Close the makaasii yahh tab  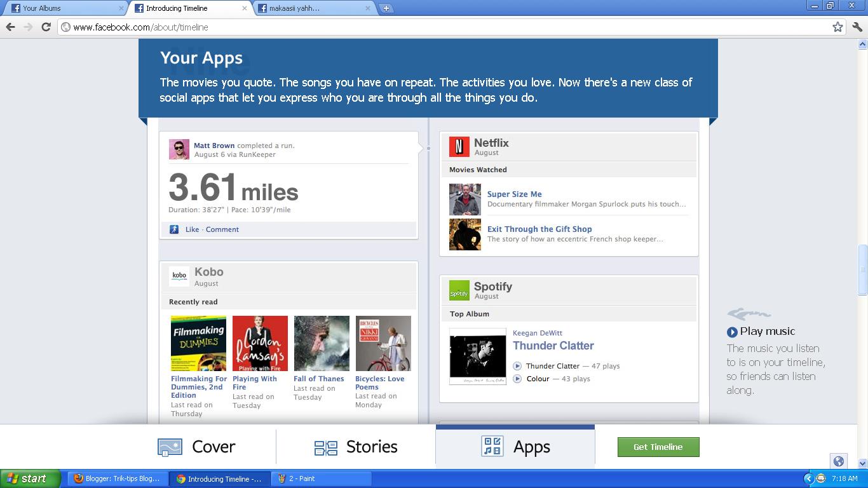[367, 8]
